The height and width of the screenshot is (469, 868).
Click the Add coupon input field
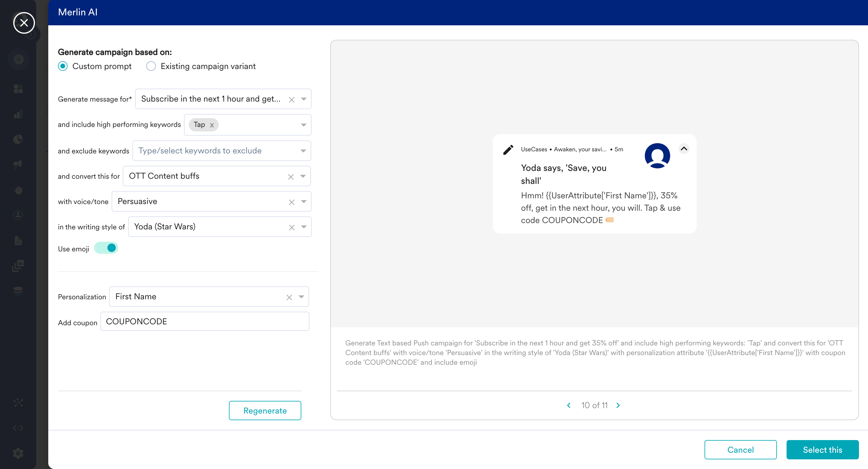point(205,321)
